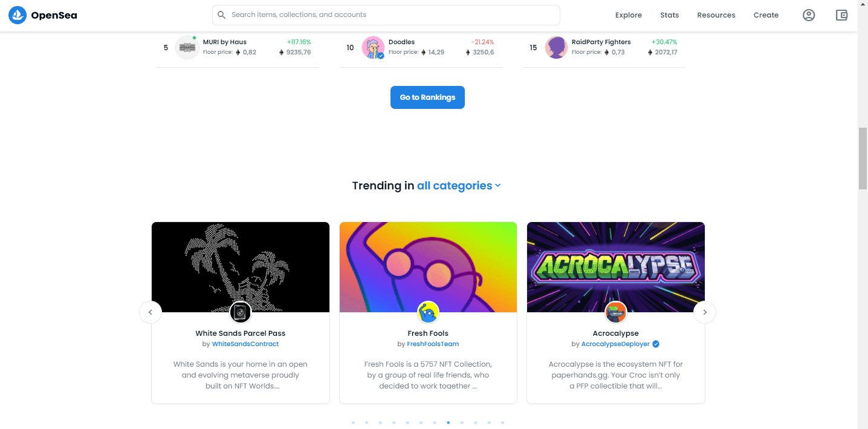Select the first carousel pagination dot
Viewport: 868px width, 429px height.
353,423
